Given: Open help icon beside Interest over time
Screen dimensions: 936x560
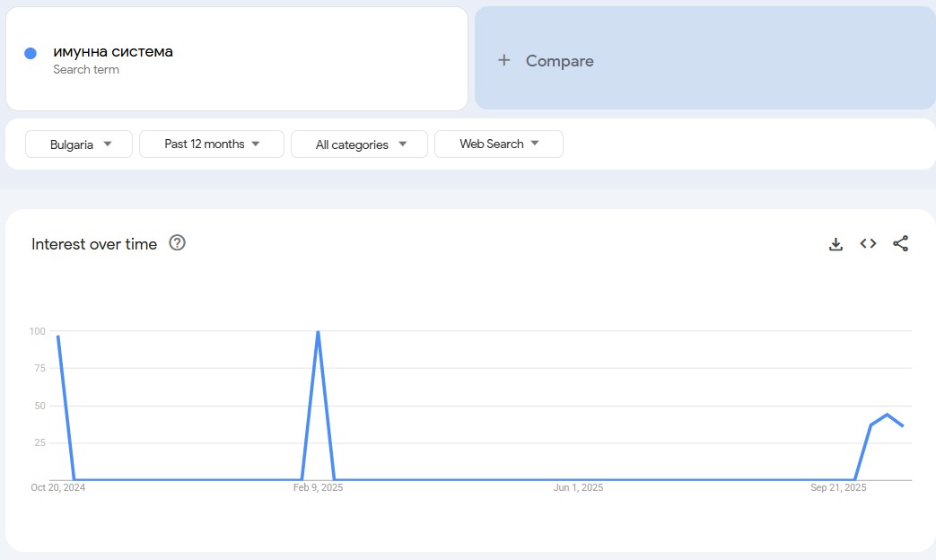Looking at the screenshot, I should [178, 242].
